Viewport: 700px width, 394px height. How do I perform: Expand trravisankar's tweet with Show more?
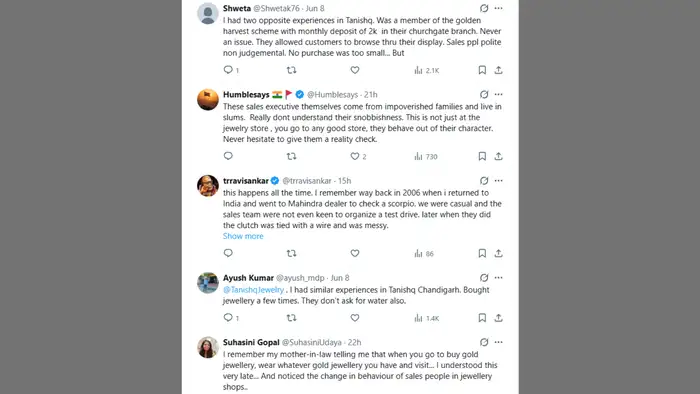(x=243, y=236)
